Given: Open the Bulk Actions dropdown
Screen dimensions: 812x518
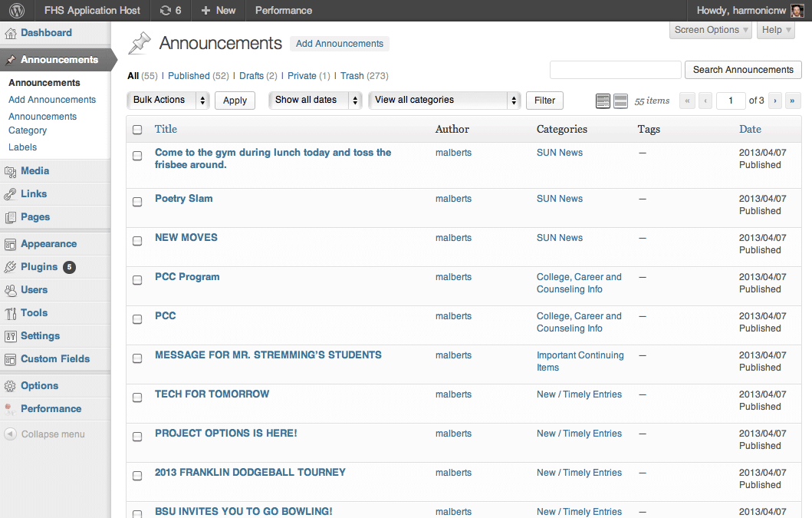Looking at the screenshot, I should click(x=168, y=100).
